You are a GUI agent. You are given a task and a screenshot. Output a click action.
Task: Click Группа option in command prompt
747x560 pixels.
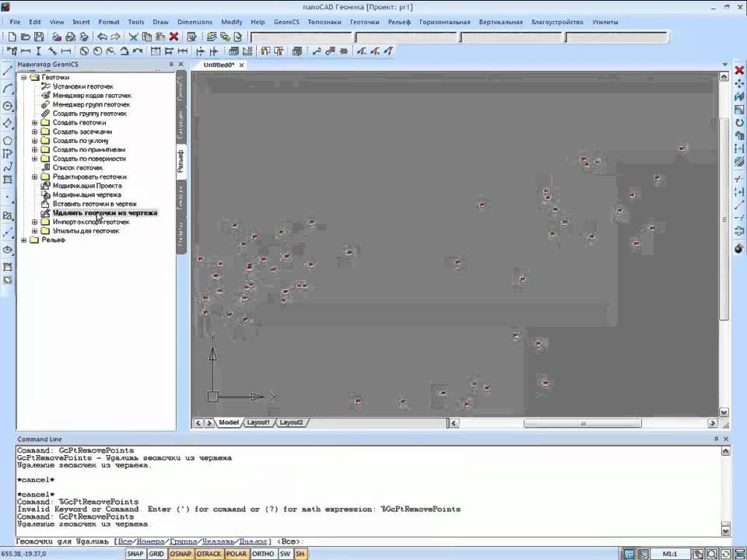[x=184, y=541]
